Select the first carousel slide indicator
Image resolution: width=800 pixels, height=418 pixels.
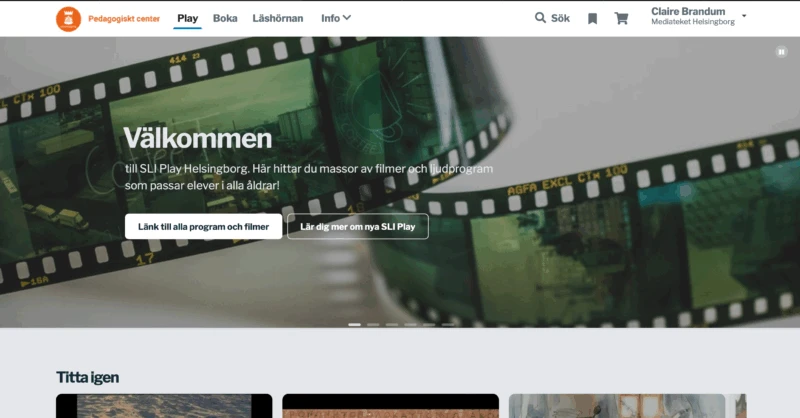click(355, 324)
